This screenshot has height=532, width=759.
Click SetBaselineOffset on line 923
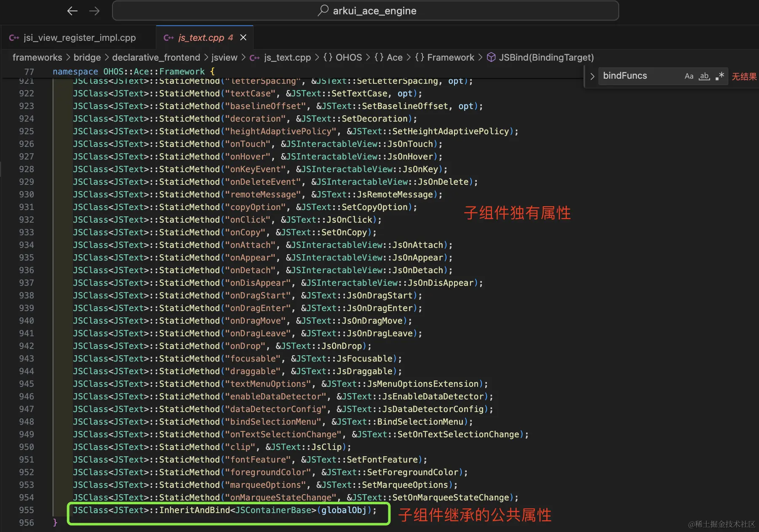click(x=405, y=106)
